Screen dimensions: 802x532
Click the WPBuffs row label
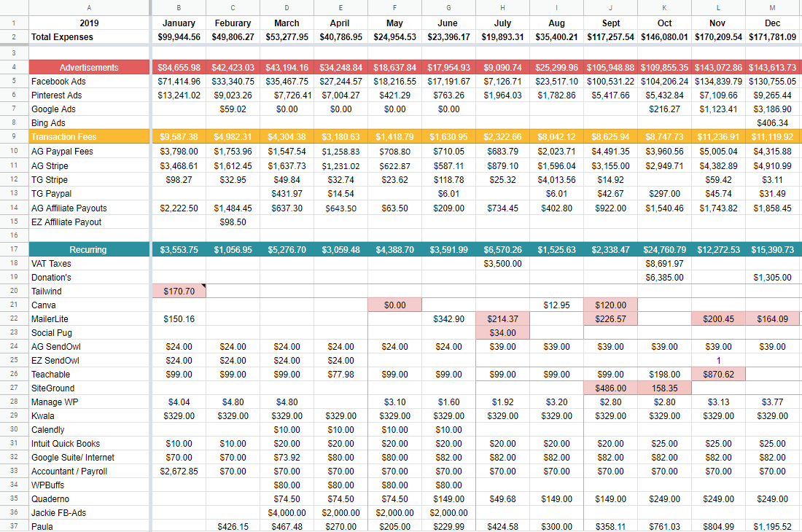point(89,485)
